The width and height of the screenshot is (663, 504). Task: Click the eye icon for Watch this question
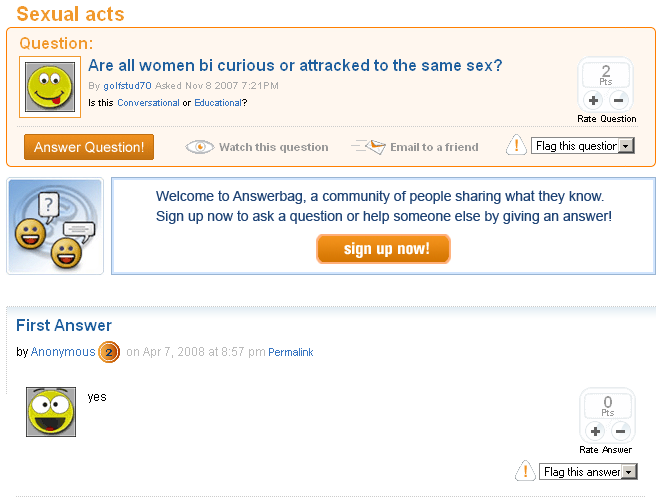[x=200, y=147]
